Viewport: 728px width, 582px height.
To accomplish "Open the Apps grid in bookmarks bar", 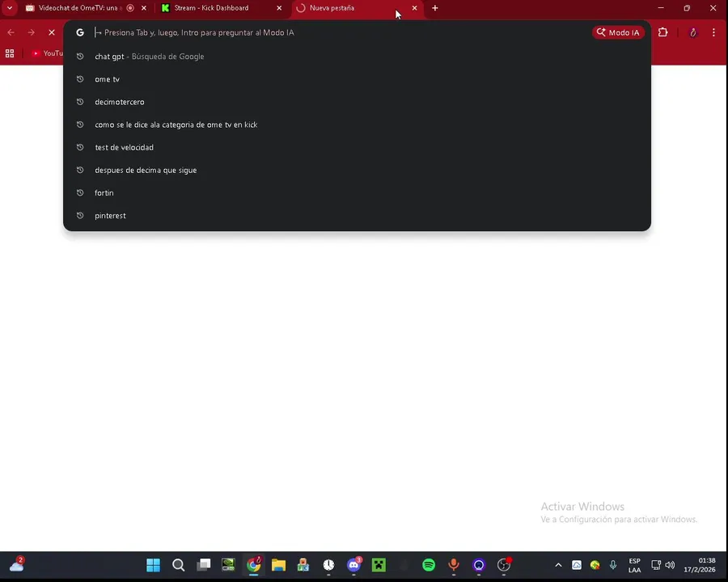I will click(x=10, y=53).
